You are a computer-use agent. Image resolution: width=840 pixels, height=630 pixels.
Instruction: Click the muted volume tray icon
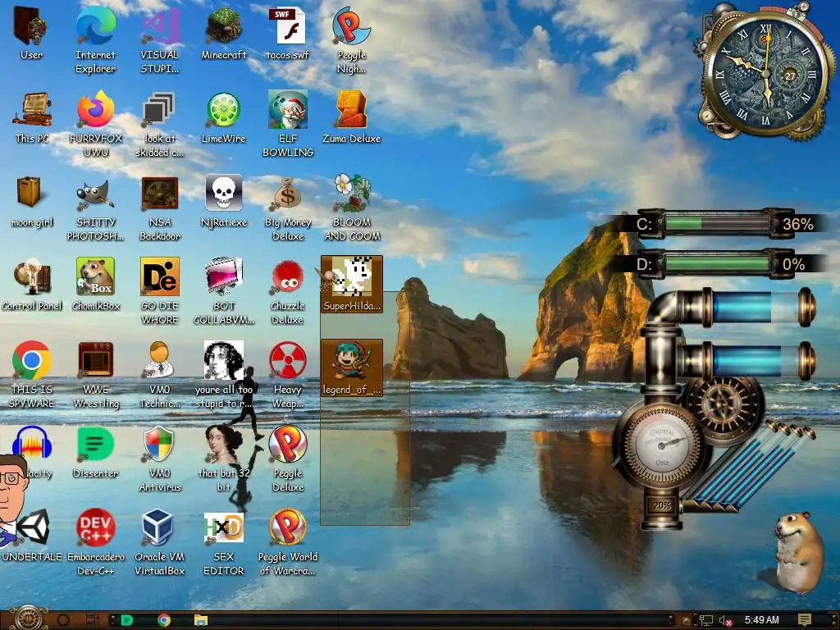click(725, 620)
